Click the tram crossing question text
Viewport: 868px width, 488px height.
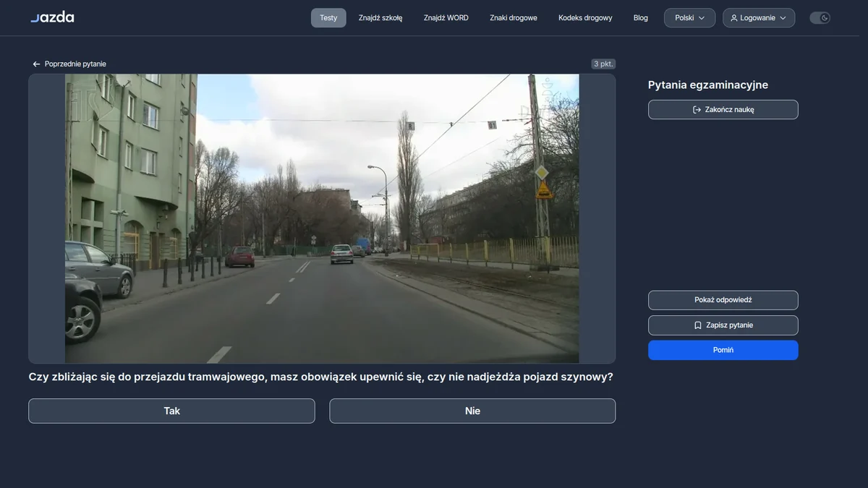click(x=320, y=377)
